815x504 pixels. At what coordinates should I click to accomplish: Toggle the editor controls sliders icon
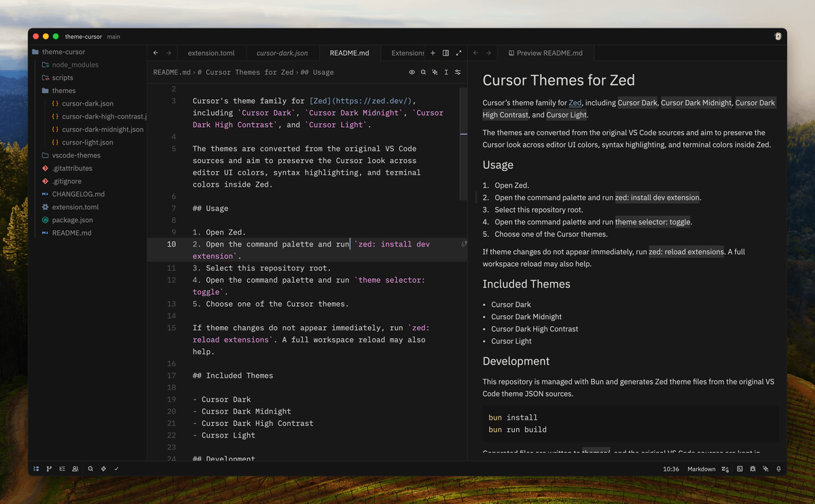(x=458, y=72)
